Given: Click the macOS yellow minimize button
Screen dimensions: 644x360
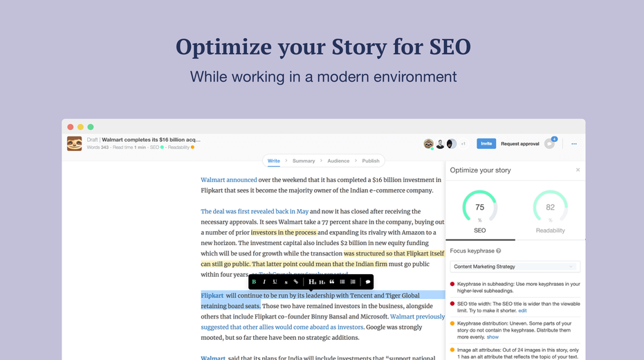Looking at the screenshot, I should [80, 127].
